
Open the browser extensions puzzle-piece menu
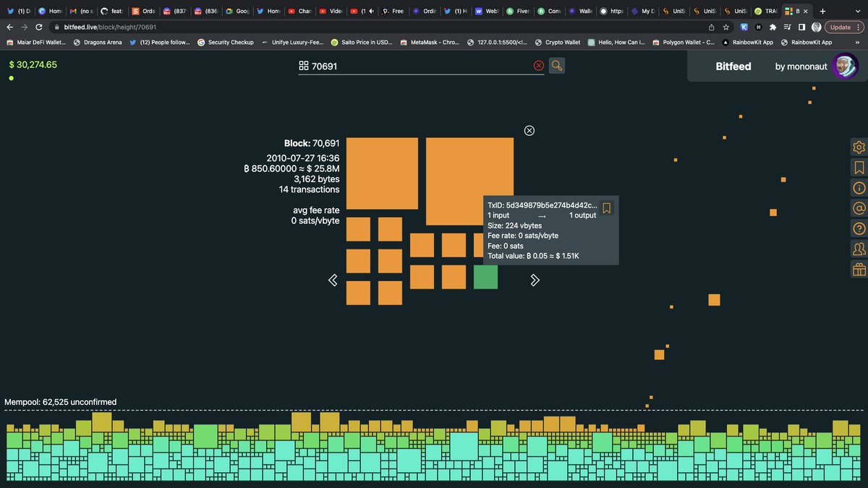click(x=773, y=27)
